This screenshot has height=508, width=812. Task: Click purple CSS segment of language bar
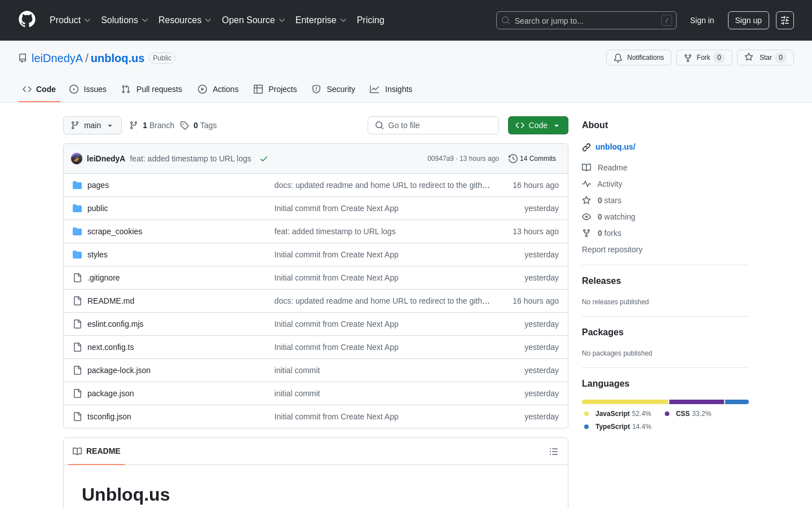click(696, 402)
